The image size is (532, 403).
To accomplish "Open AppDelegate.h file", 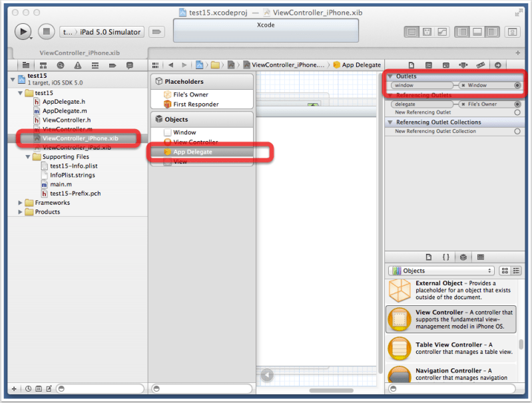I will point(64,102).
